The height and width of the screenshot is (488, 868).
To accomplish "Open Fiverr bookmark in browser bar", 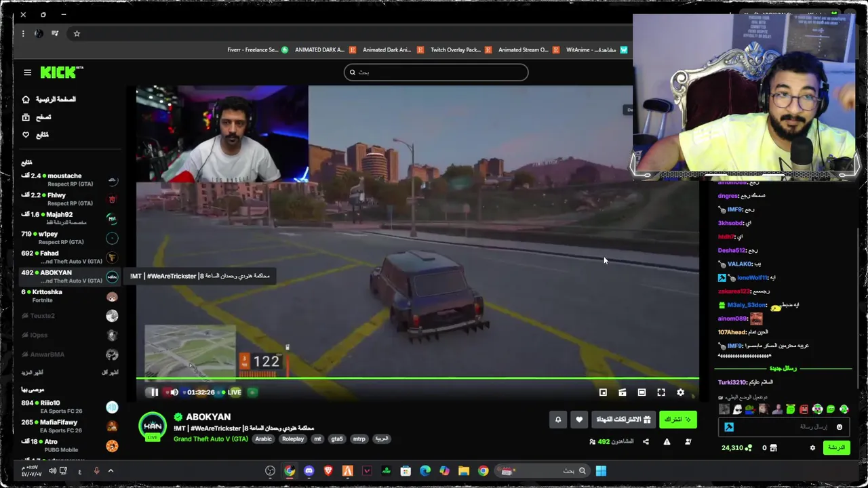I will 258,49.
